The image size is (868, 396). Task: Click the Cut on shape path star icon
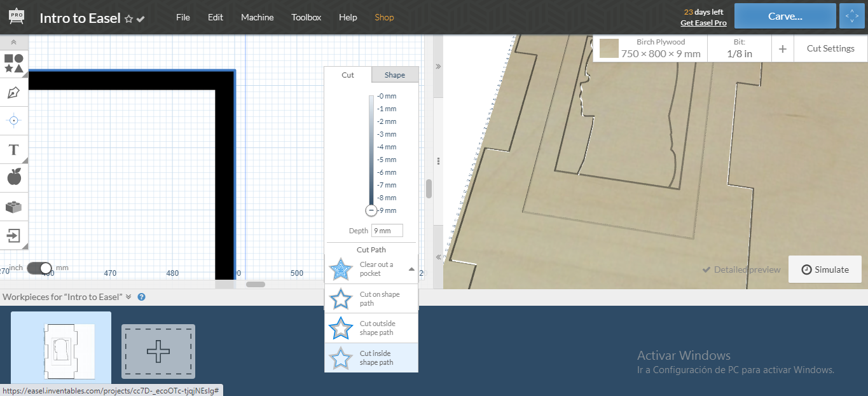pyautogui.click(x=341, y=299)
